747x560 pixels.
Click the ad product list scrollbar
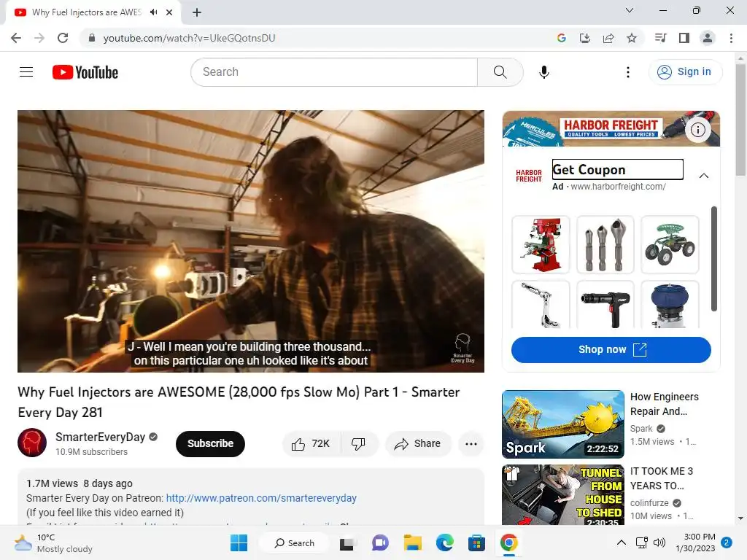(713, 259)
